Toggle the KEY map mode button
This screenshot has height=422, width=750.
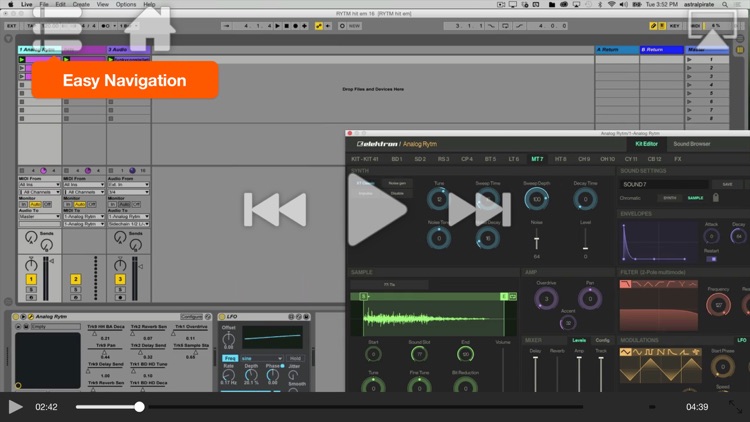tap(674, 26)
